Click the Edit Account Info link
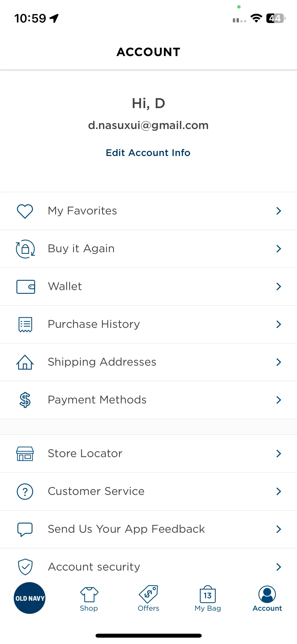This screenshot has width=297, height=644. (x=148, y=153)
